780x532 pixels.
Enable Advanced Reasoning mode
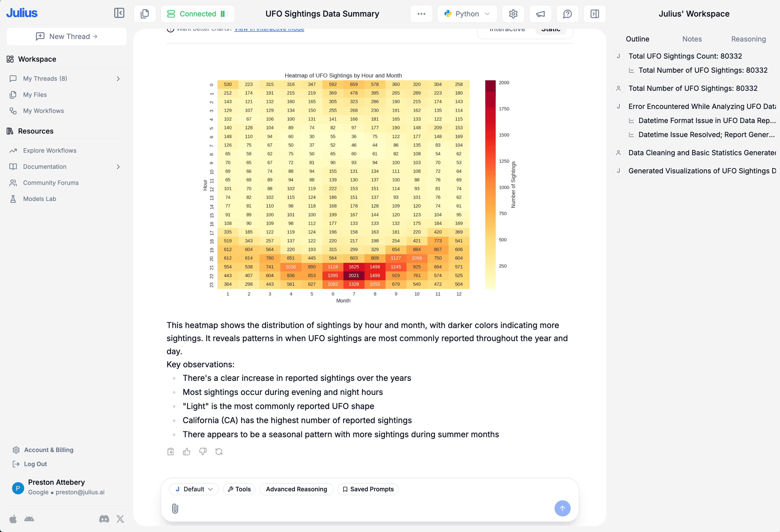tap(296, 489)
